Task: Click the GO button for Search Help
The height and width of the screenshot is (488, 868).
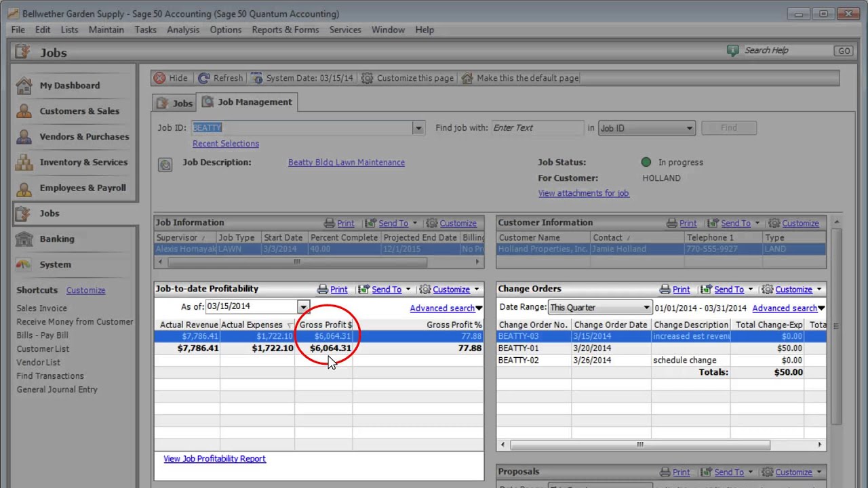Action: tap(844, 51)
